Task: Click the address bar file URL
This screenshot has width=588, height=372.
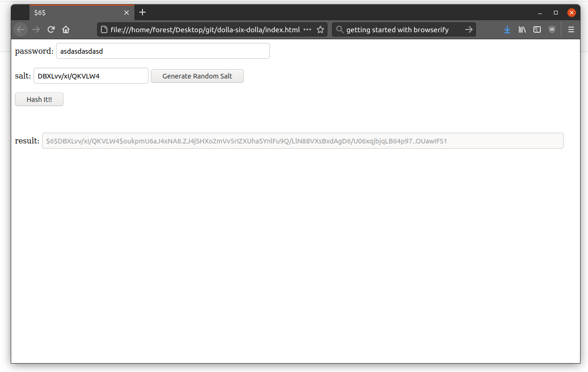Action: click(x=205, y=29)
